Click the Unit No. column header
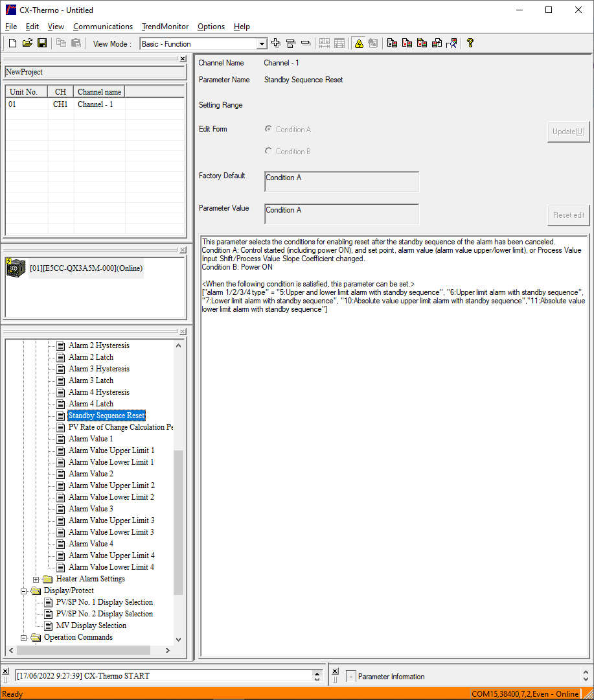594x700 pixels. click(27, 91)
